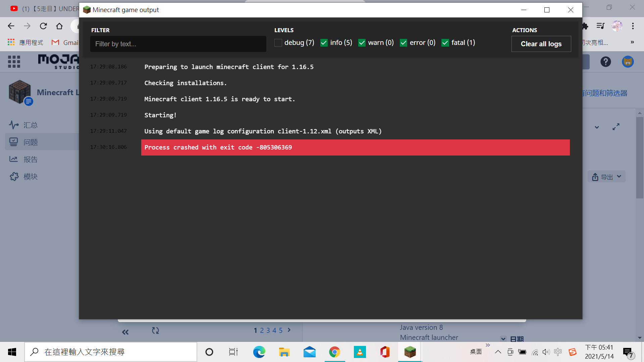The height and width of the screenshot is (362, 644).
Task: Open the 报告 sidebar item
Action: tap(30, 160)
